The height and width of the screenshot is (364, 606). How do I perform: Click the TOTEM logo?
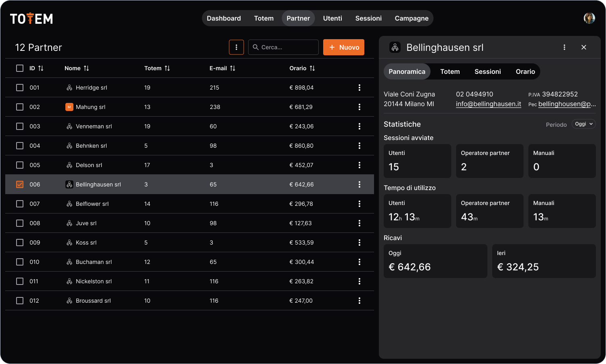pos(31,19)
